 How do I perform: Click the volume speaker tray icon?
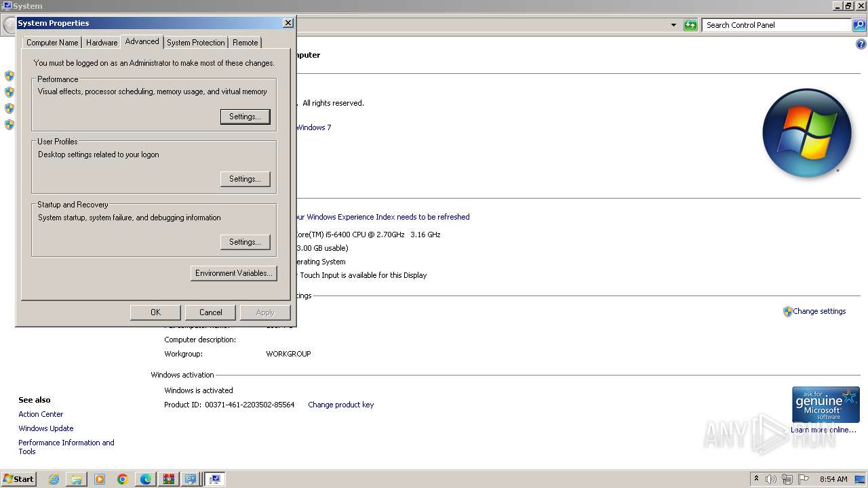click(x=771, y=479)
